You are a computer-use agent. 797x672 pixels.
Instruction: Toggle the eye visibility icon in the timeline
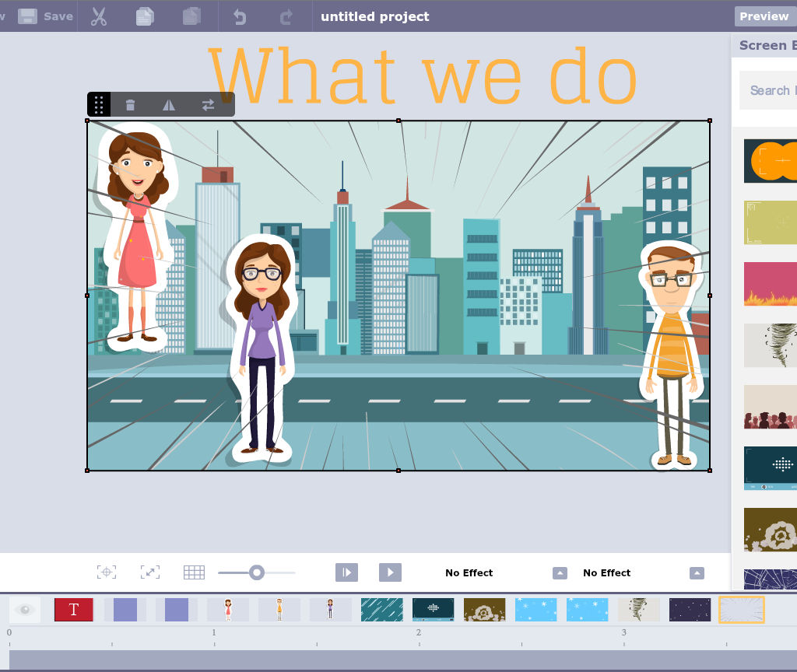[x=23, y=610]
